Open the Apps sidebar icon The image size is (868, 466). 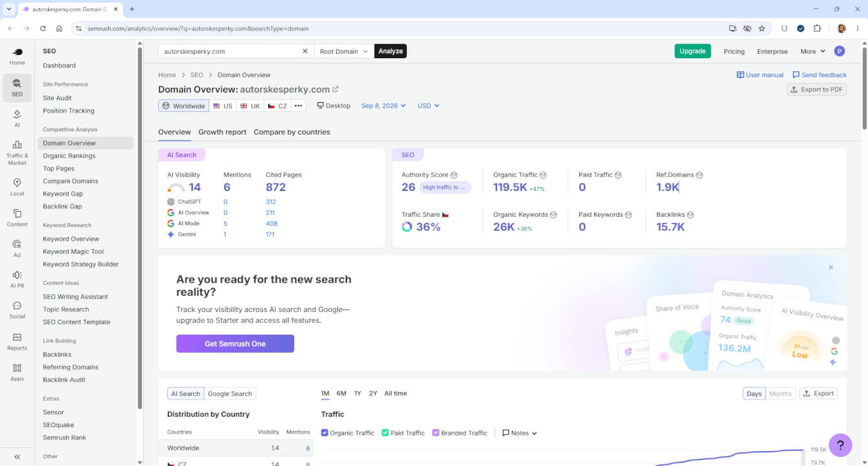coord(17,372)
